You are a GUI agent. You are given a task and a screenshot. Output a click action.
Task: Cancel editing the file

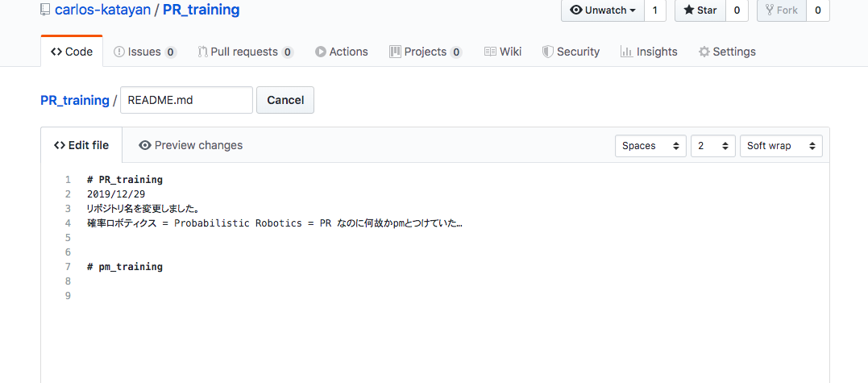point(285,100)
